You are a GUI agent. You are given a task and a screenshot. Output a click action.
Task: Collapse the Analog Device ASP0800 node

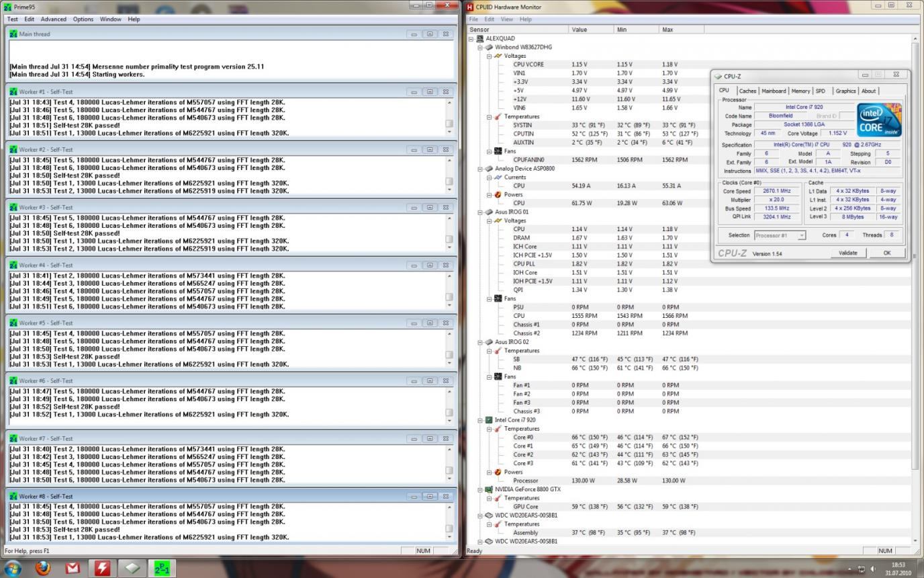[x=480, y=169]
